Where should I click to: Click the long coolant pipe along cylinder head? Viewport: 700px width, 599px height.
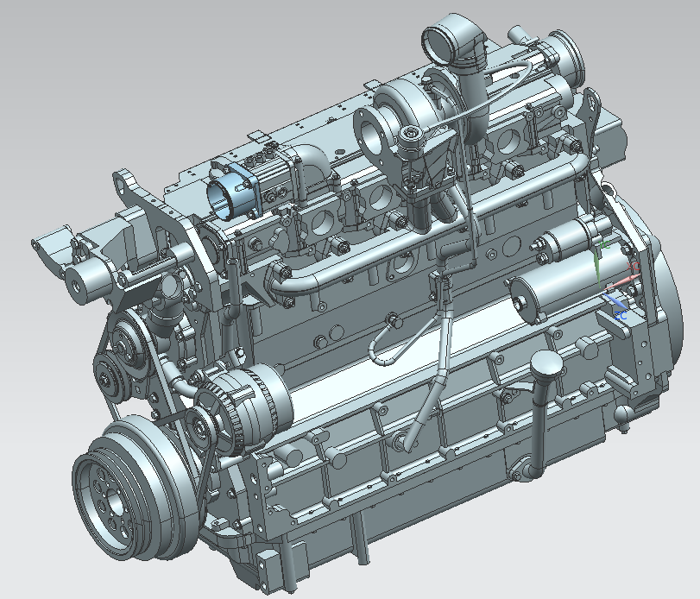(429, 225)
